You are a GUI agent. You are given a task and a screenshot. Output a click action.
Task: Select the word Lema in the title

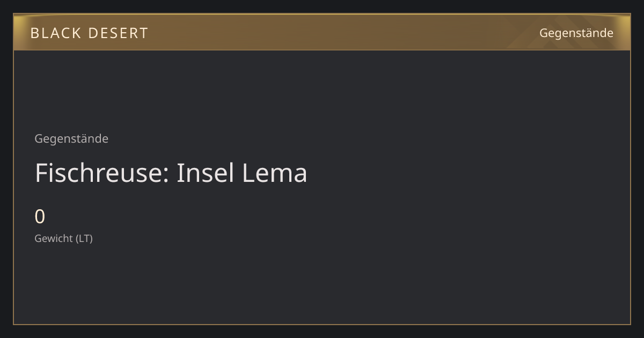point(275,173)
